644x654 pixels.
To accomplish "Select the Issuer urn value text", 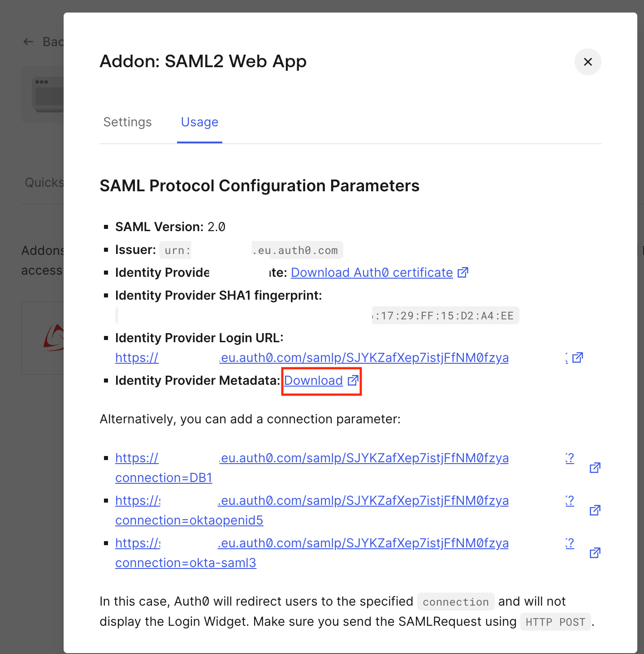I will click(x=251, y=250).
